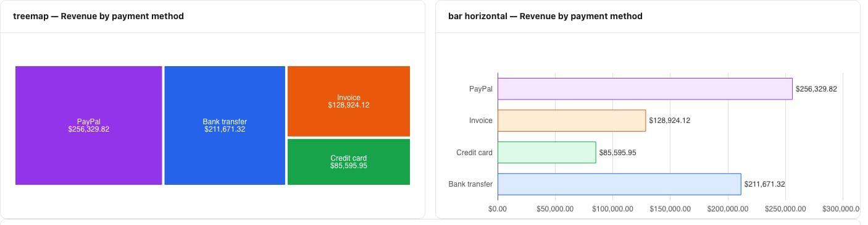
Task: Click the orange Invoice treemap tile
Action: click(349, 101)
